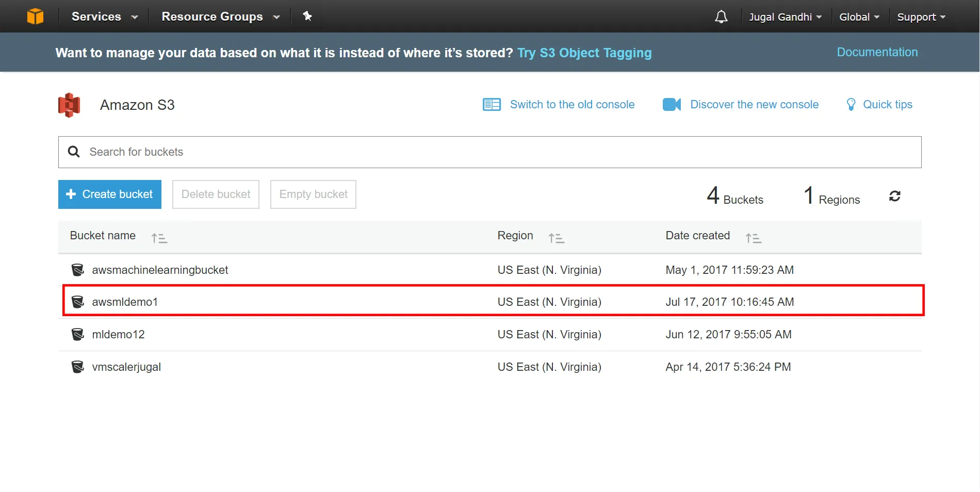Open the vmscalerjugal bucket
980x492 pixels.
(x=126, y=367)
